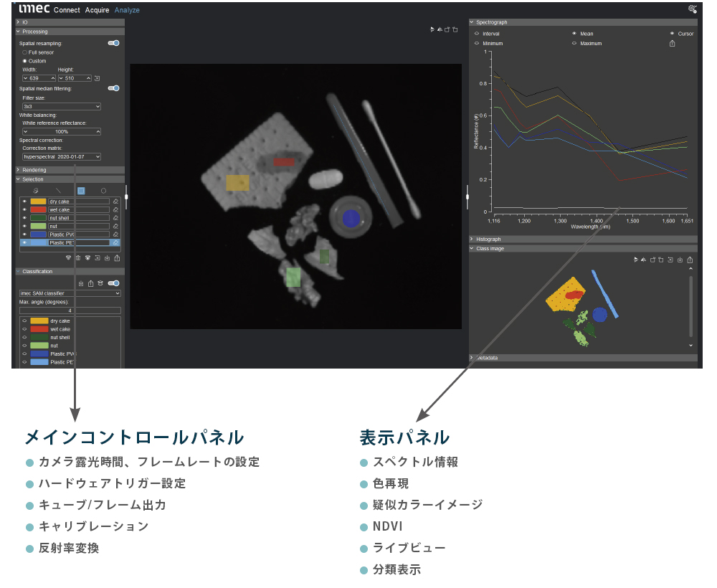Image resolution: width=717 pixels, height=588 pixels.
Task: Toggle the Maximum curve visibility
Action: pyautogui.click(x=574, y=44)
